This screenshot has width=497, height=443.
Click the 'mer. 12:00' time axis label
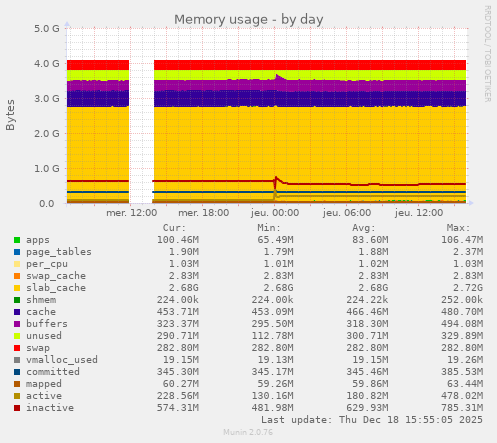(132, 213)
